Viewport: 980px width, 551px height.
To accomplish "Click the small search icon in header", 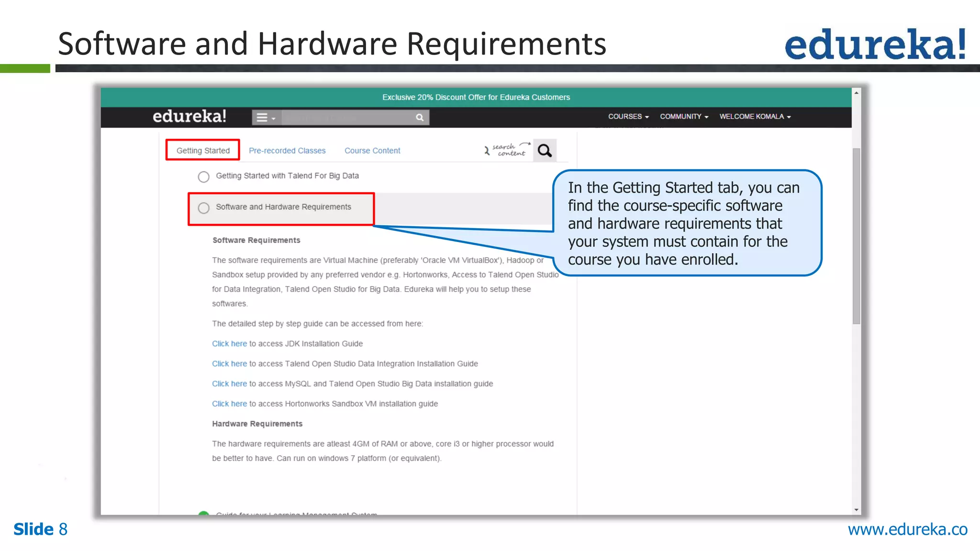I will [420, 117].
